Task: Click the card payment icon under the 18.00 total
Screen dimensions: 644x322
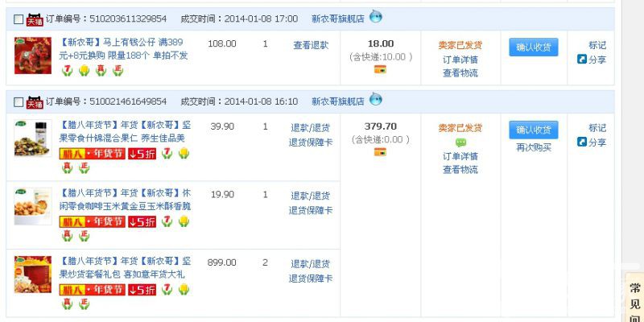Action: pos(381,70)
